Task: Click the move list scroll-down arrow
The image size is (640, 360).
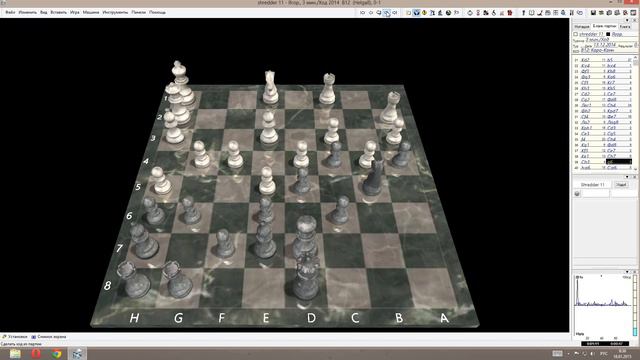Action: [x=636, y=168]
